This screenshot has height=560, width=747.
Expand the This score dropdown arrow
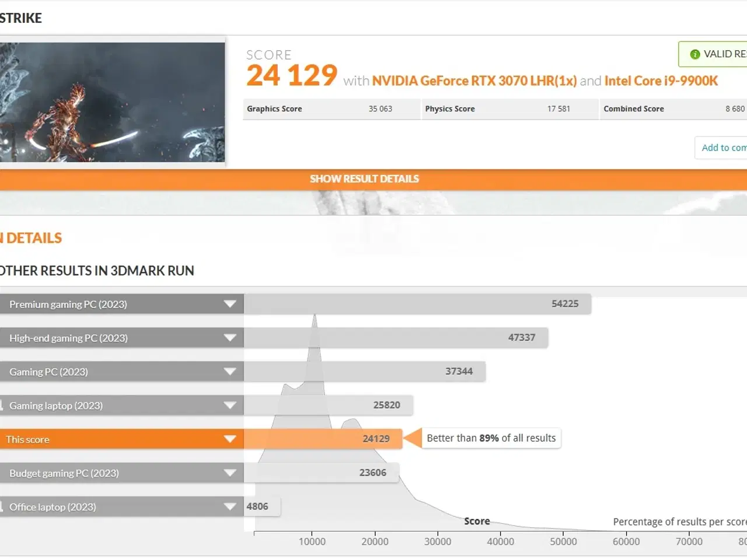(x=230, y=439)
